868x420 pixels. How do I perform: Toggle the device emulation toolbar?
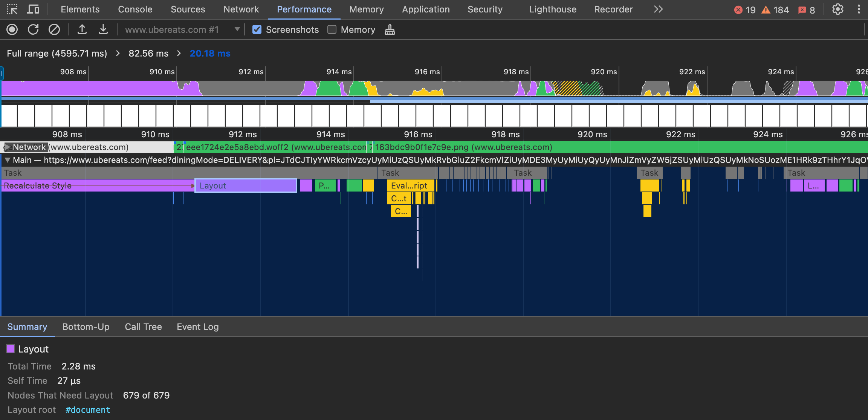(33, 9)
